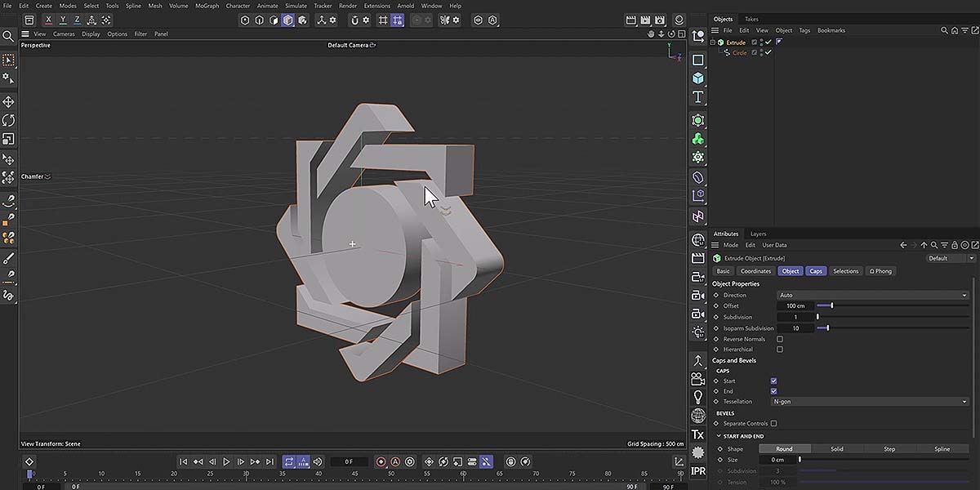Switch to the Takes tab
980x490 pixels.
tap(751, 19)
